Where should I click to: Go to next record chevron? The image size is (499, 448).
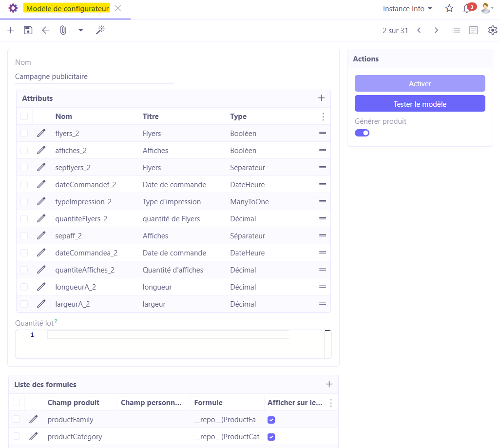click(436, 30)
